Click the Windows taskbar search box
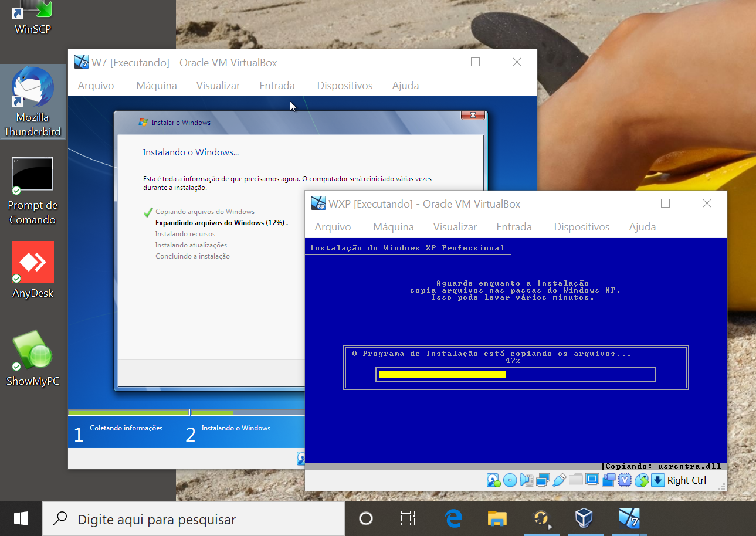Screen dimensions: 756x536 194,519
